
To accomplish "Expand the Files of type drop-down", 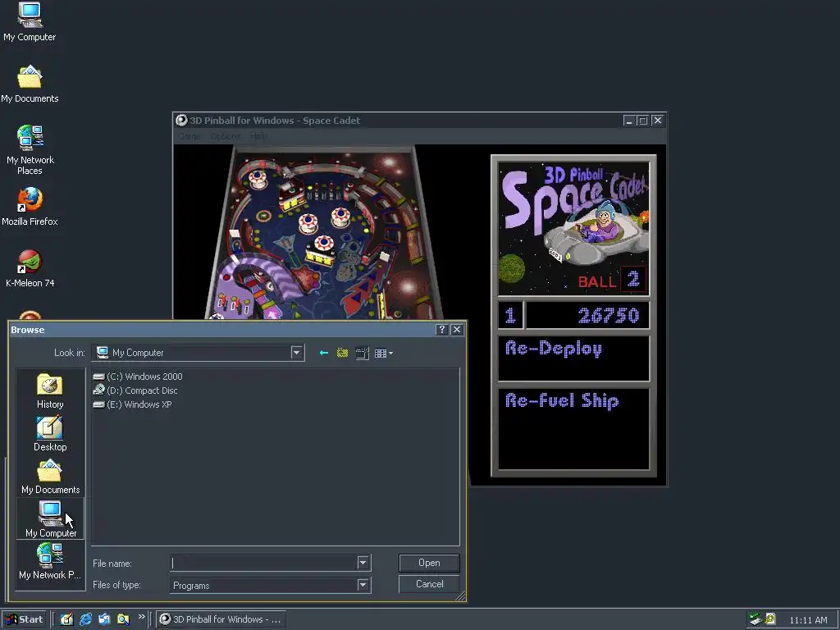I will coord(363,585).
